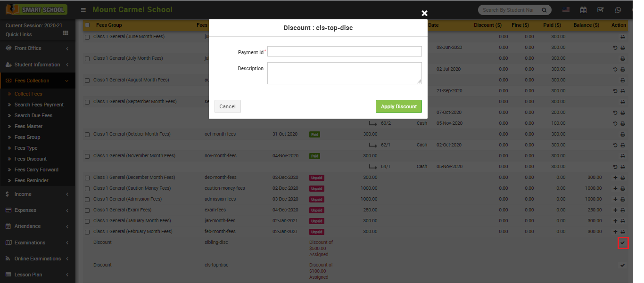The width and height of the screenshot is (644, 283).
Task: Close the discount dialog with the X icon
Action: (424, 13)
